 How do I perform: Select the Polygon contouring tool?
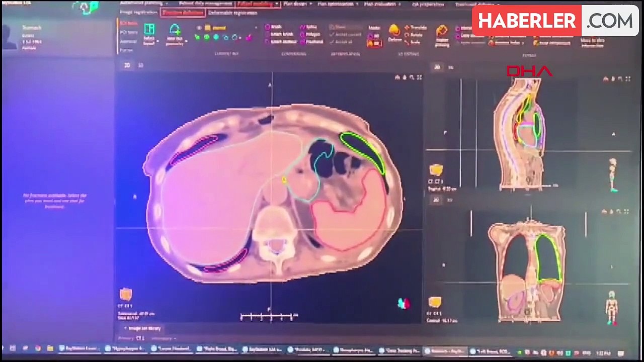pyautogui.click(x=311, y=34)
